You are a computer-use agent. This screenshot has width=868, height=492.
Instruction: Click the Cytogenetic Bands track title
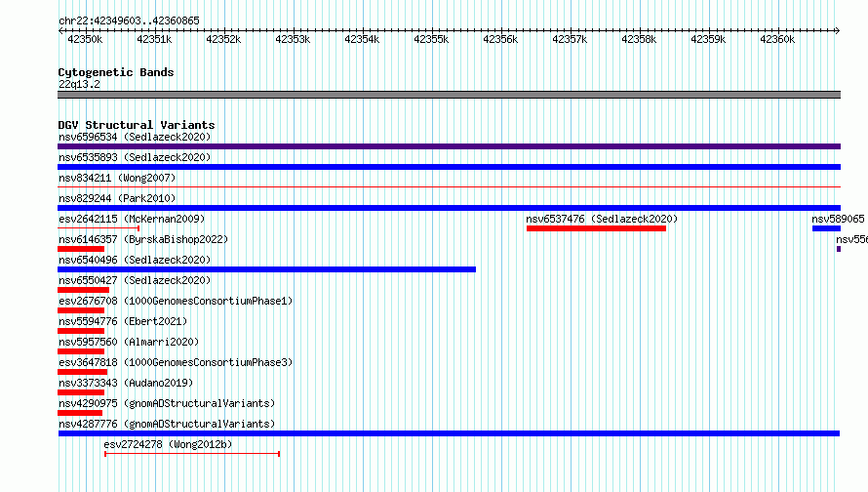coord(116,72)
